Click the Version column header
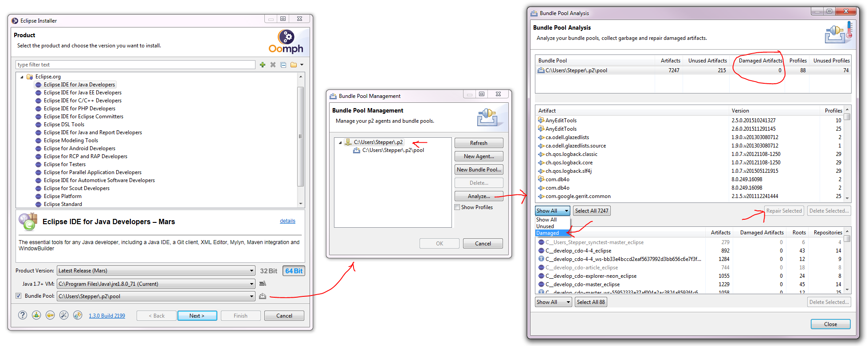Screen dimensions: 868x346 [774, 111]
